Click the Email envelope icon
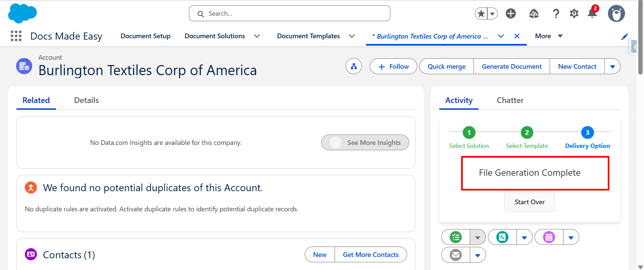Screen dimensions: 644x270 (x=456, y=255)
